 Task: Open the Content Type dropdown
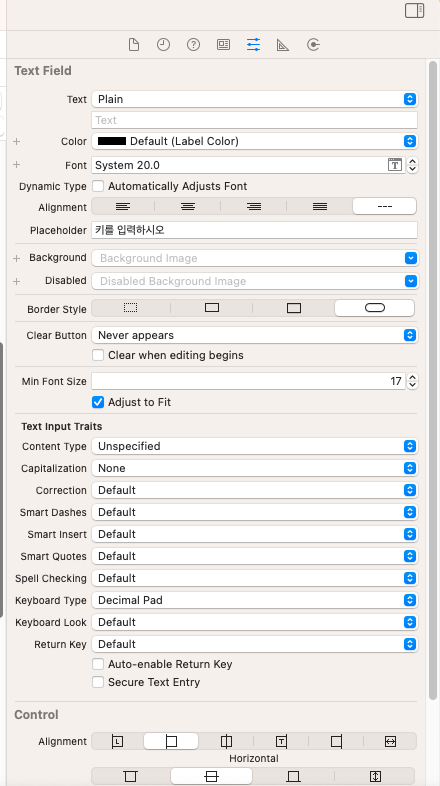pyautogui.click(x=255, y=446)
